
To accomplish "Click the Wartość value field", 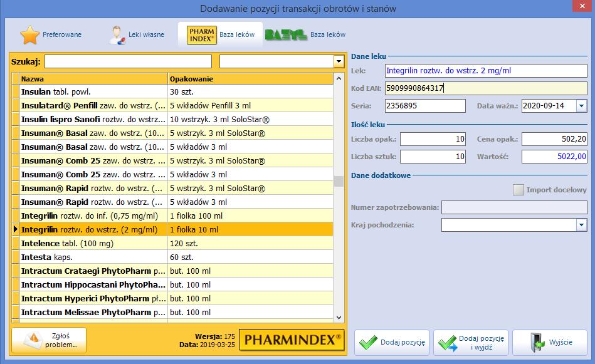I will click(x=554, y=156).
